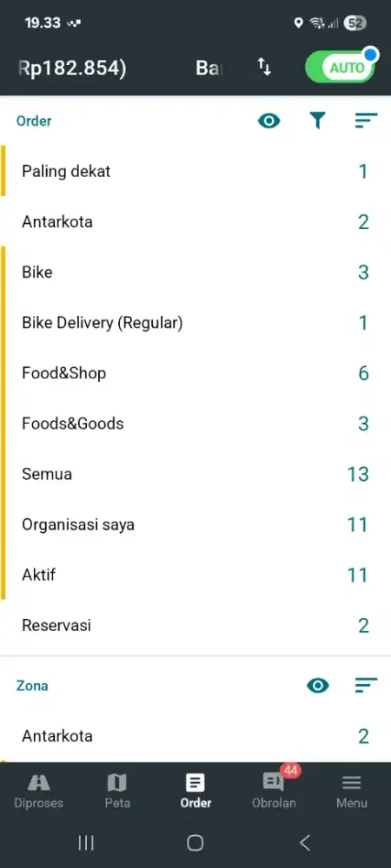Image resolution: width=391 pixels, height=868 pixels.
Task: Toggle the AUTO switch off
Action: point(340,68)
